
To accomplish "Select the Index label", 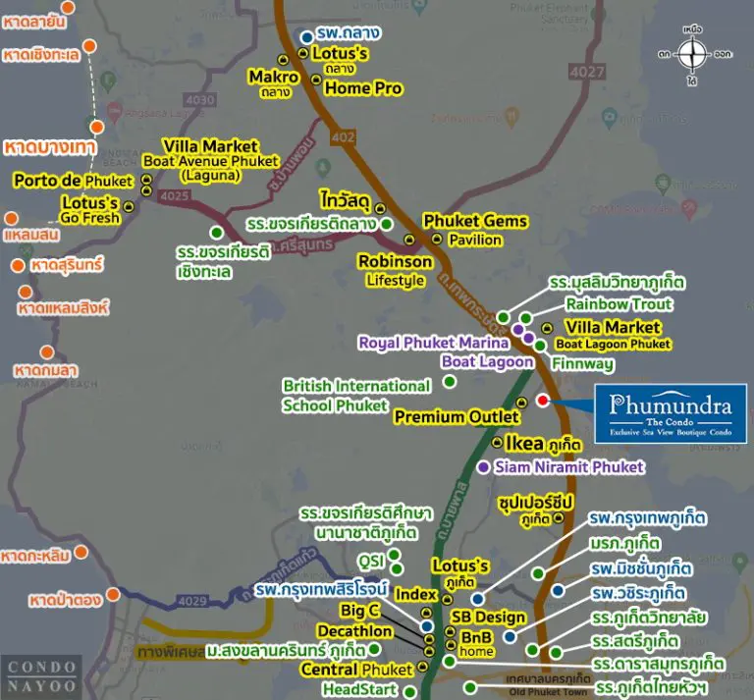I will (x=416, y=595).
